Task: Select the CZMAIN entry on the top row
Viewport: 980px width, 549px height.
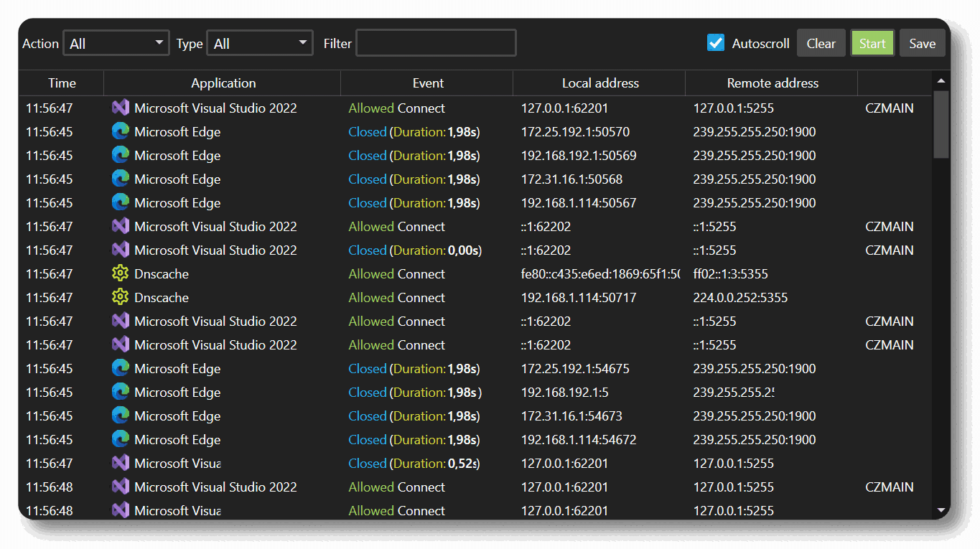Action: tap(889, 108)
